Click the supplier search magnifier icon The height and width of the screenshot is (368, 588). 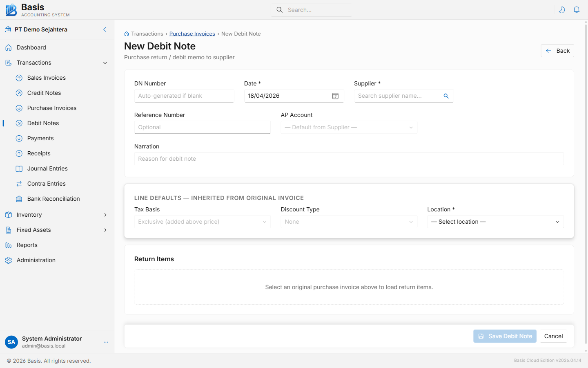click(446, 96)
